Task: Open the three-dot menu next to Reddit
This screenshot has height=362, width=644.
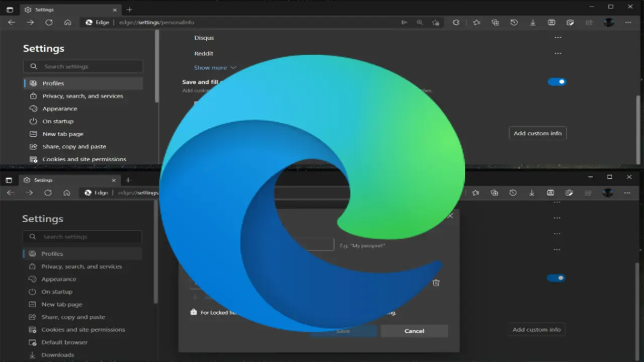Action: (557, 53)
